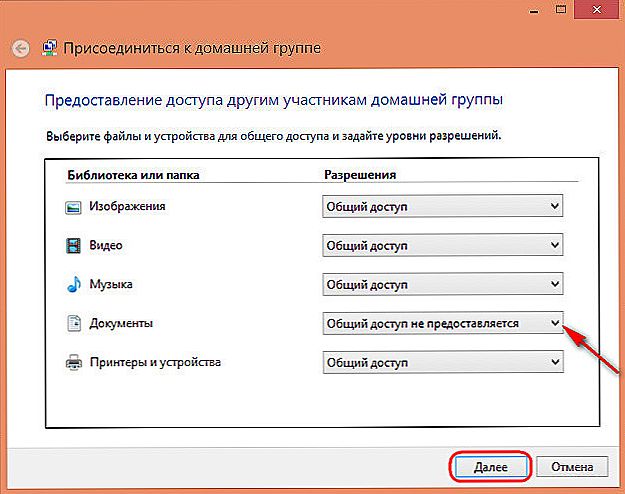Minimize the wizard window
The height and width of the screenshot is (494, 625).
coord(534,11)
